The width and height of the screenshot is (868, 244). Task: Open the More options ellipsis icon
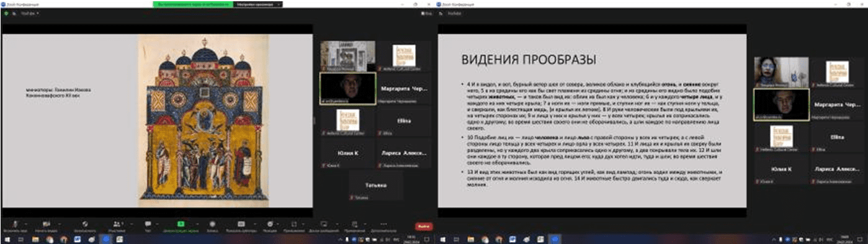(x=383, y=224)
